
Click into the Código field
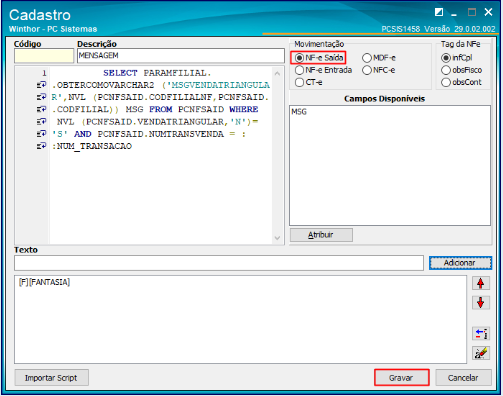[x=44, y=56]
